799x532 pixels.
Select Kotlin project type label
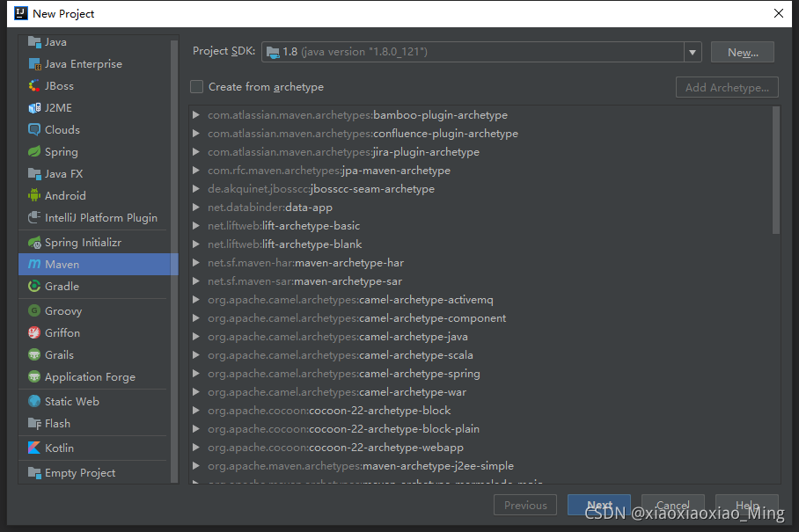59,448
